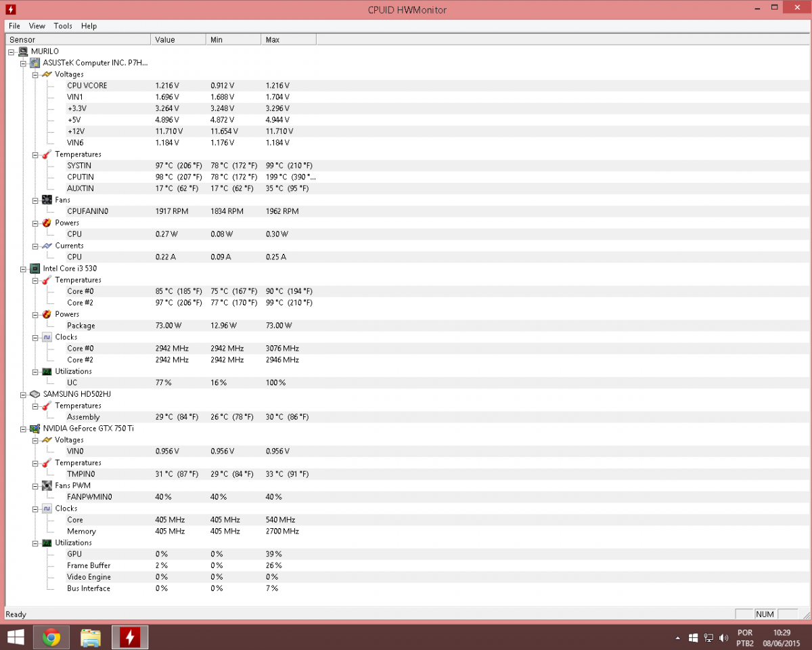Collapse the motherboard Voltages group
Screen dimensions: 812x650
[35, 74]
